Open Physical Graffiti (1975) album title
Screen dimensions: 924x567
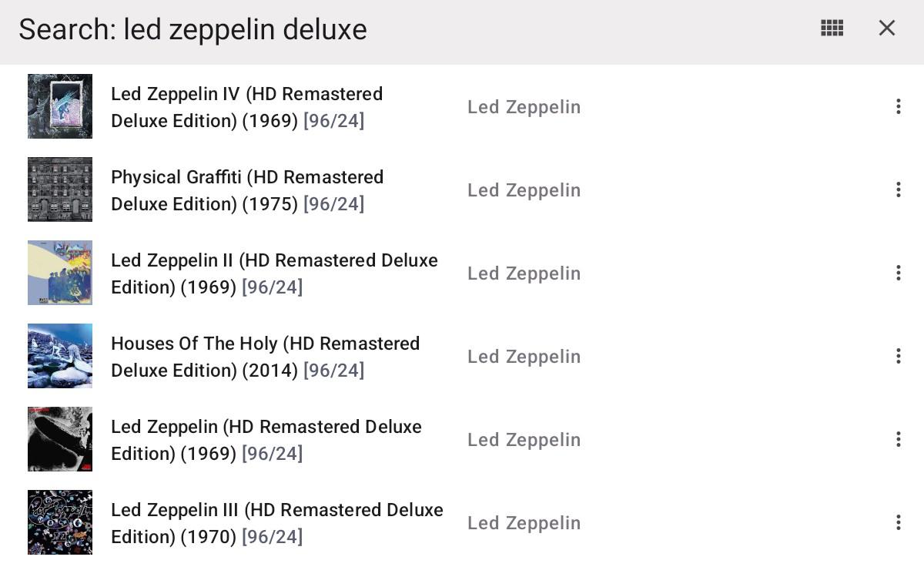pyautogui.click(x=246, y=190)
